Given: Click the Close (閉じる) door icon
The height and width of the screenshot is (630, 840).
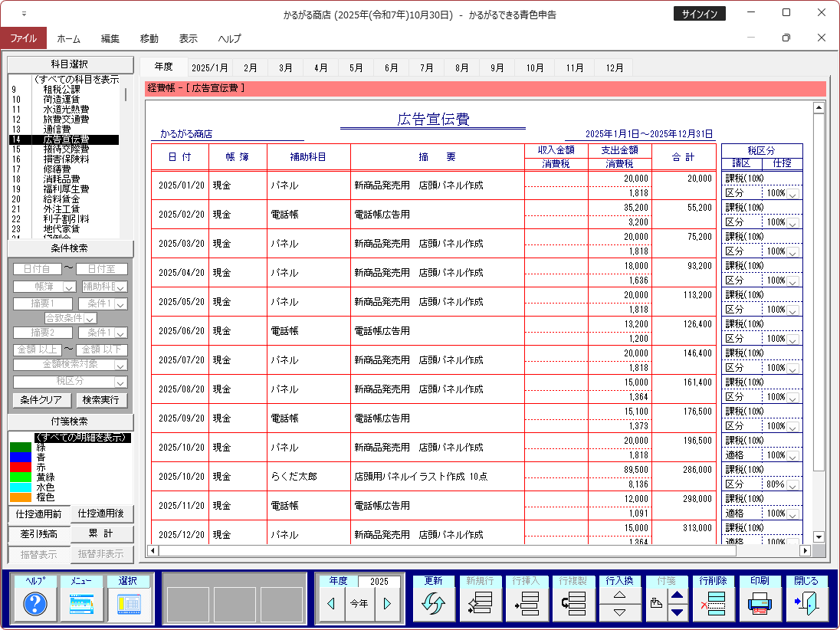Looking at the screenshot, I should click(806, 605).
